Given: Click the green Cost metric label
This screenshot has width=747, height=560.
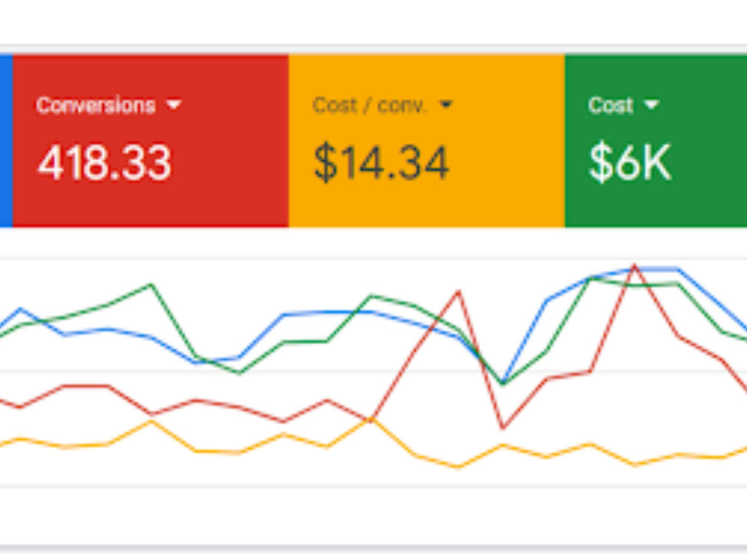Looking at the screenshot, I should point(611,105).
